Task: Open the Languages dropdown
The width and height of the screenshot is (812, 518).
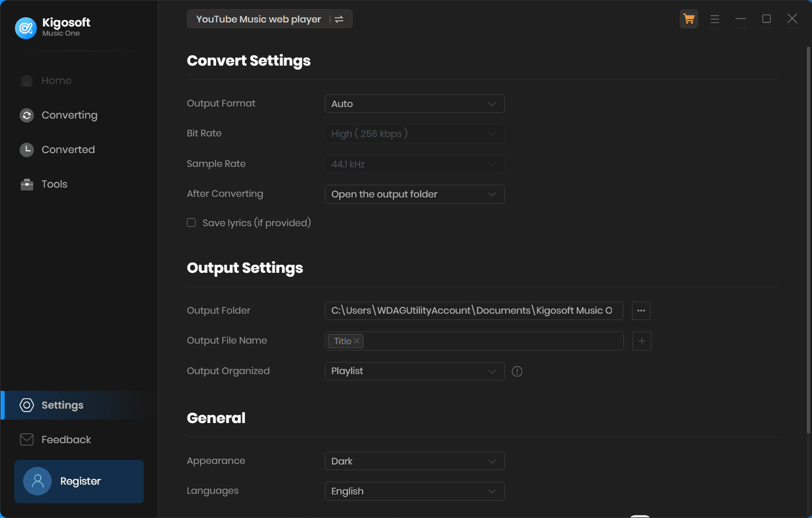Action: [x=415, y=492]
